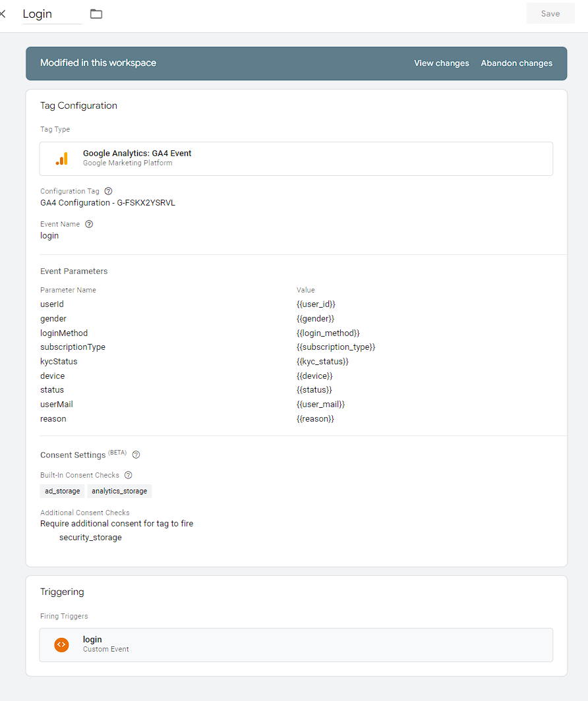This screenshot has width=588, height=701.
Task: Edit the Login tag name field
Action: coord(52,14)
